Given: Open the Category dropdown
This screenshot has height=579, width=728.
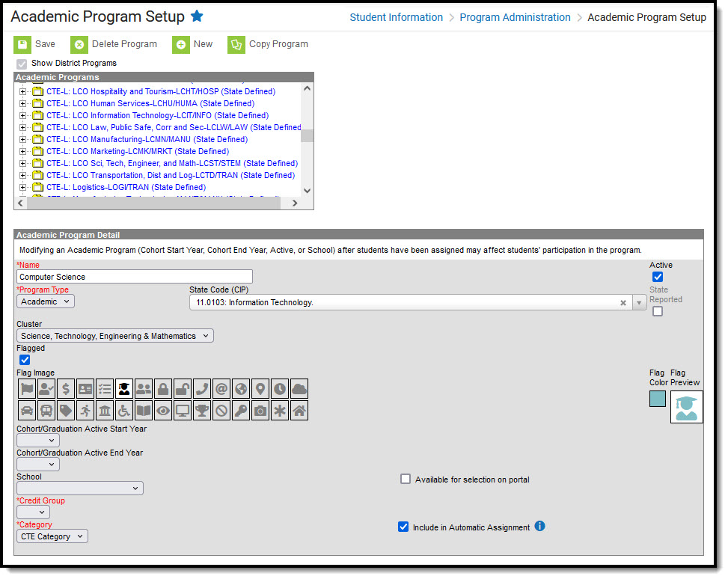Looking at the screenshot, I should pyautogui.click(x=52, y=536).
